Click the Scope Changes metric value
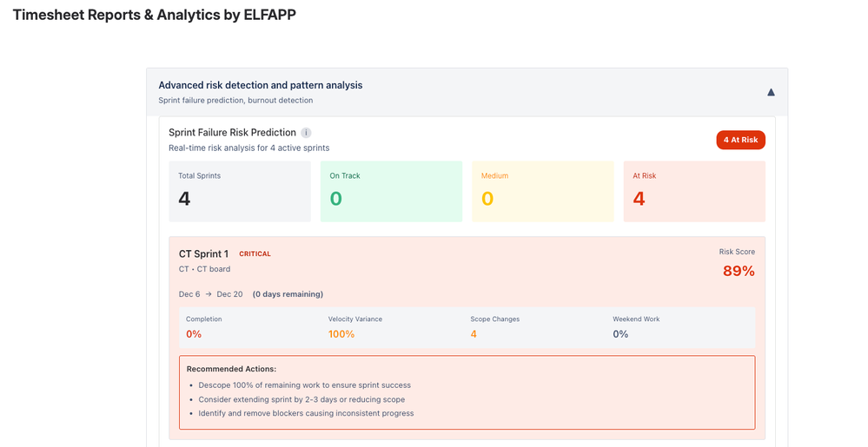 [x=474, y=334]
